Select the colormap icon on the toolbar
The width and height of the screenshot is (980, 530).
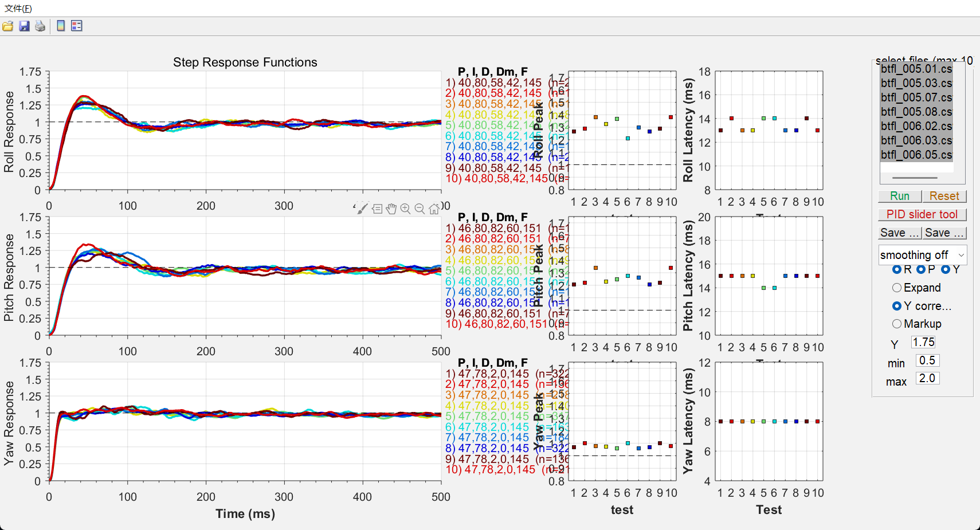click(x=60, y=26)
